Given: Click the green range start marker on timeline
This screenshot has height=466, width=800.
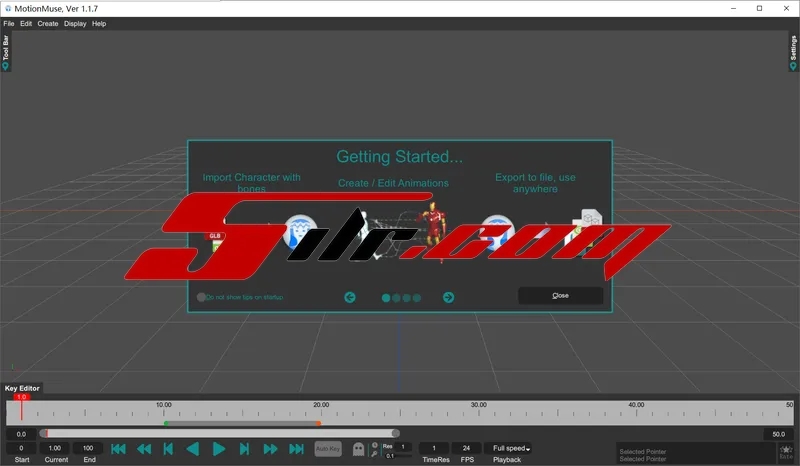Looking at the screenshot, I should pyautogui.click(x=166, y=424).
